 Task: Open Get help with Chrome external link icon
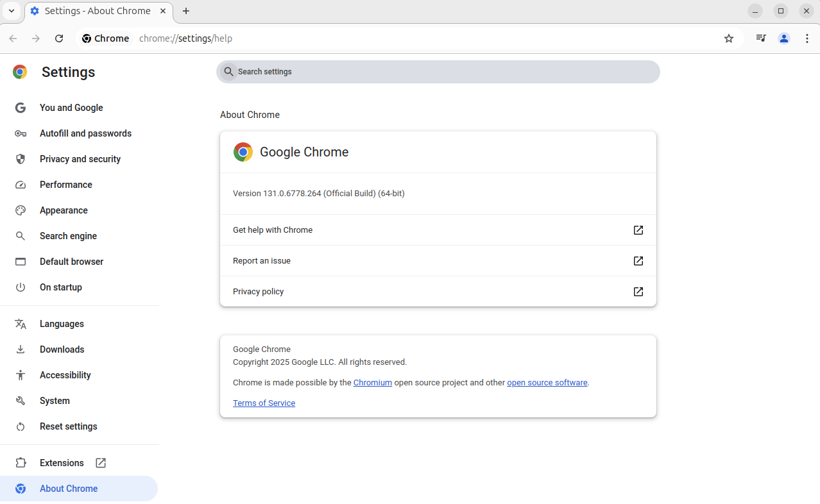click(638, 230)
